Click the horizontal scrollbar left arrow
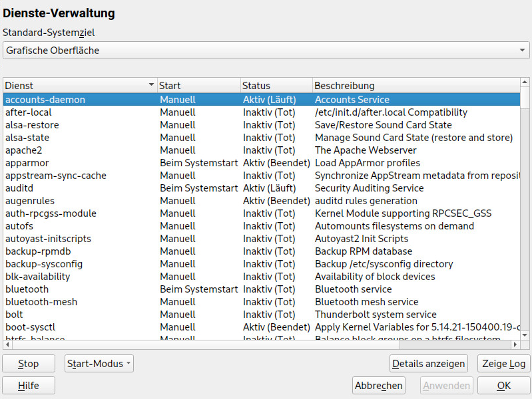532x399 pixels. coord(7,344)
